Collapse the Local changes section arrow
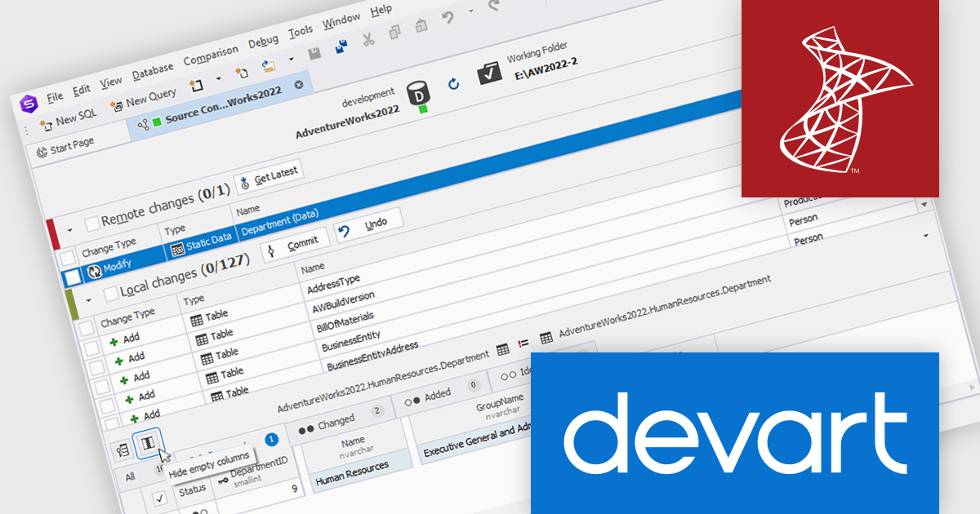The height and width of the screenshot is (514, 980). coord(88,300)
